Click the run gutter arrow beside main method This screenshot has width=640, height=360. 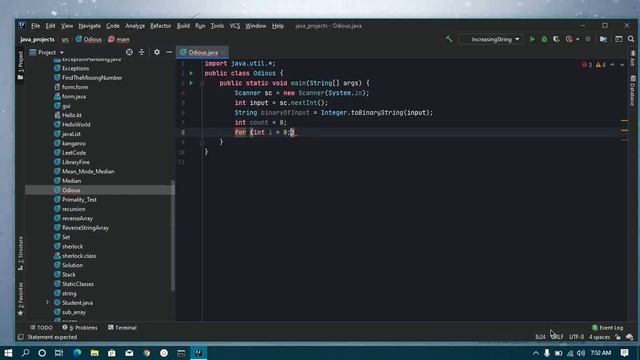[191, 83]
